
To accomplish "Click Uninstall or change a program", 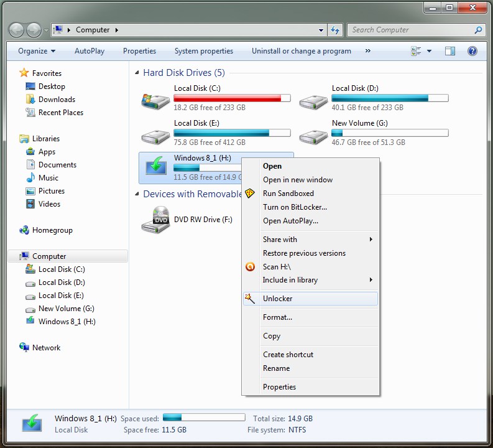I will coord(301,51).
